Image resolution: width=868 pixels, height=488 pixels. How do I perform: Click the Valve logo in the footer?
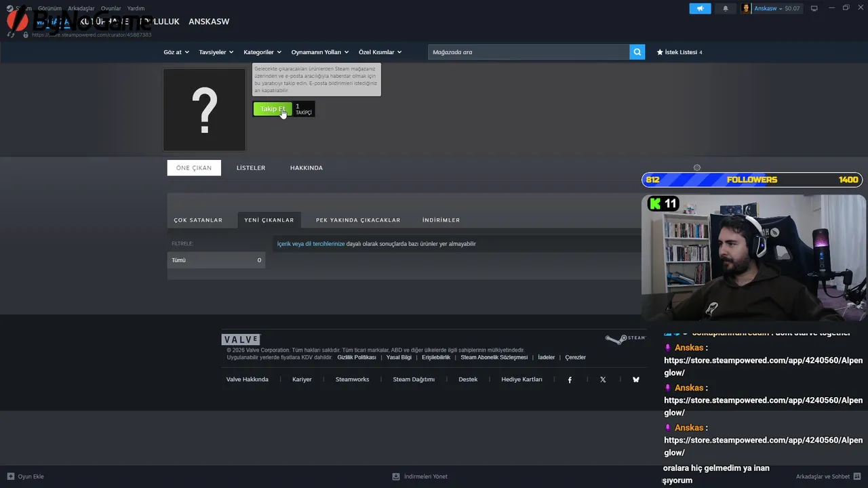pyautogui.click(x=241, y=340)
